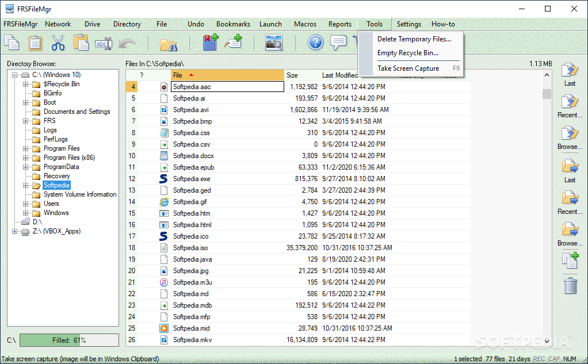The image size is (588, 364).
Task: Click the blue question mark help icon
Action: click(x=315, y=43)
